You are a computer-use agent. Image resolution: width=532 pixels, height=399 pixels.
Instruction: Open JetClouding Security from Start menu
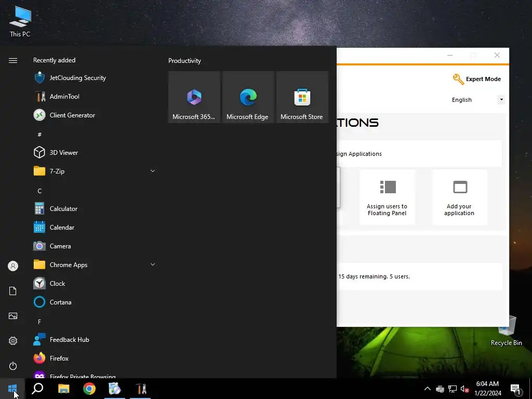pyautogui.click(x=95, y=78)
